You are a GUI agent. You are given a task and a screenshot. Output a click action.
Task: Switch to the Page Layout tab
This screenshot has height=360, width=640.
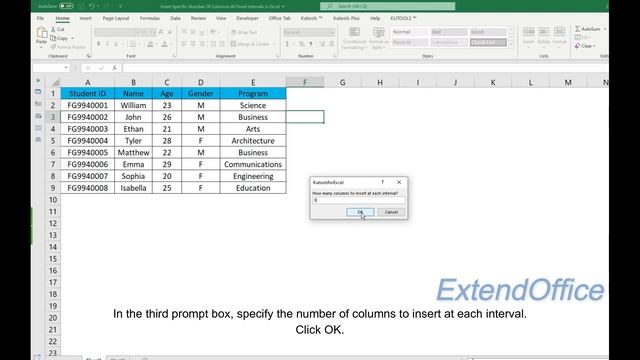click(x=116, y=18)
